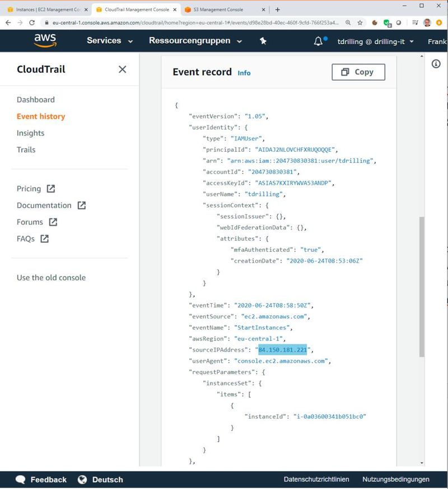Open Datenschutzrichtlinien link
The image size is (448, 489).
[x=316, y=479]
